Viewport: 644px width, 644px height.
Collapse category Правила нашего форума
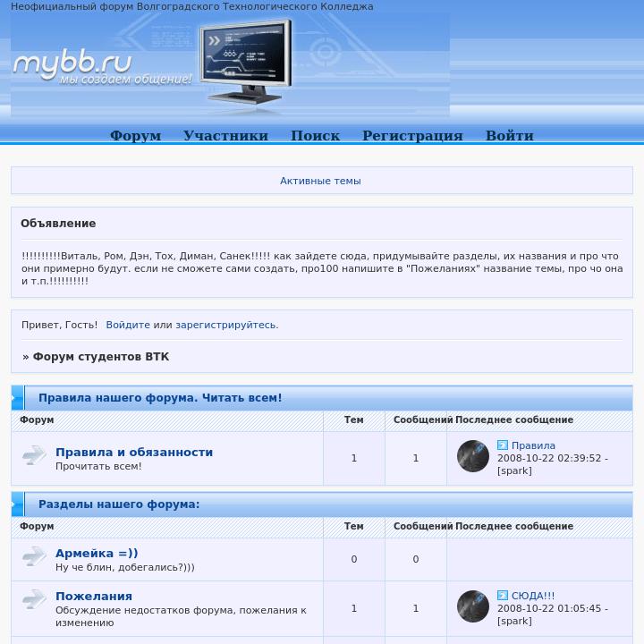point(18,397)
